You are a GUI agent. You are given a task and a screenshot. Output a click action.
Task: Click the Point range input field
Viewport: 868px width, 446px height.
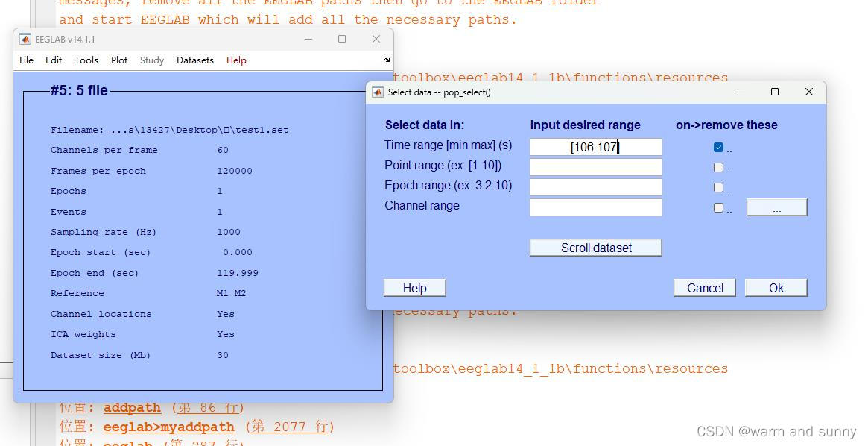tap(595, 167)
